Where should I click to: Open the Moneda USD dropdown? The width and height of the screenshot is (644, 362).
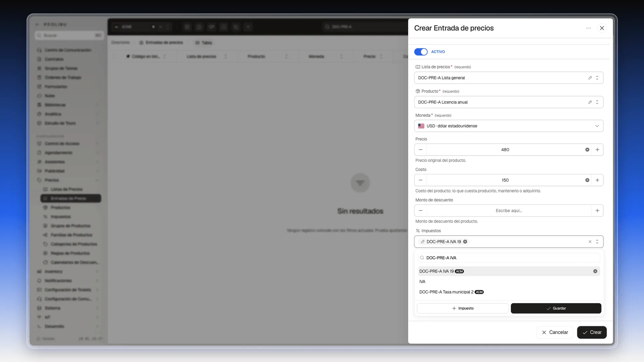508,126
